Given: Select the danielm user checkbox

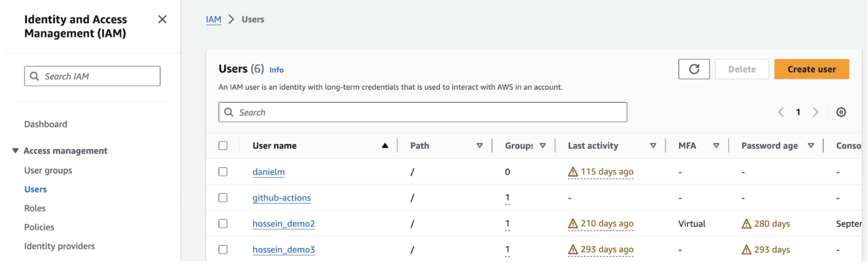Looking at the screenshot, I should tap(223, 172).
